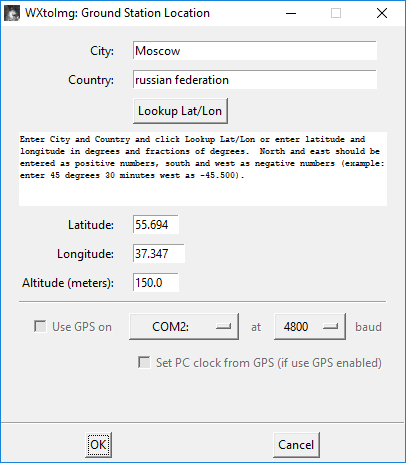This screenshot has width=406, height=463.
Task: Toggle Set PC clock from GPS checkbox
Action: (144, 362)
